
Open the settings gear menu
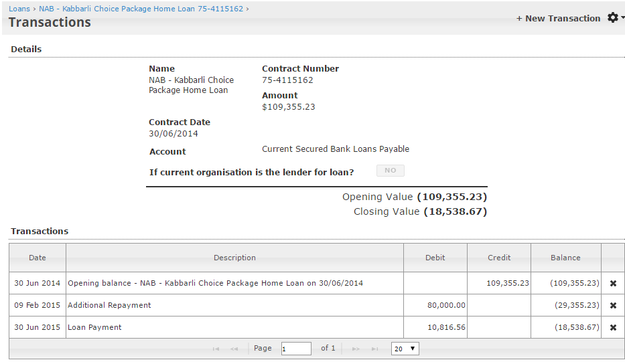point(616,17)
